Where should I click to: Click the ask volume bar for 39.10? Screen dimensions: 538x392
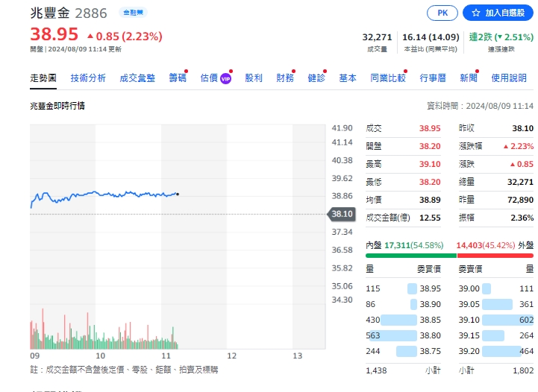click(x=508, y=320)
